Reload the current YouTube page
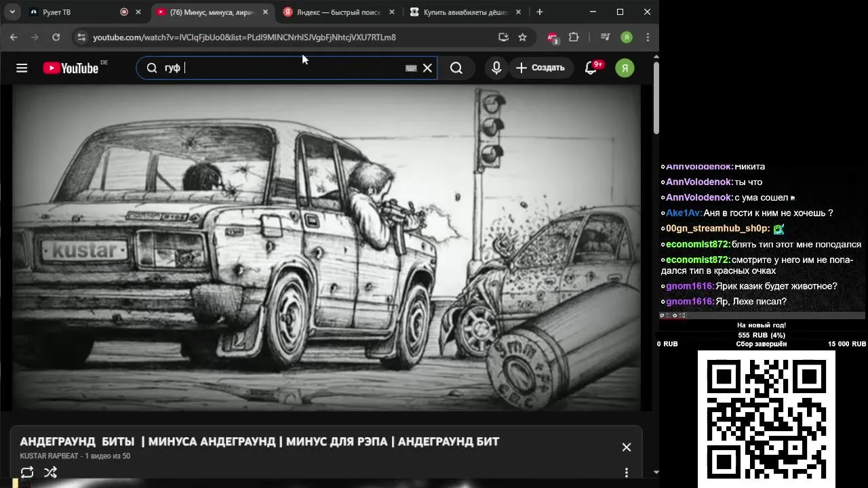Screen dimensions: 868x488 coord(56,37)
